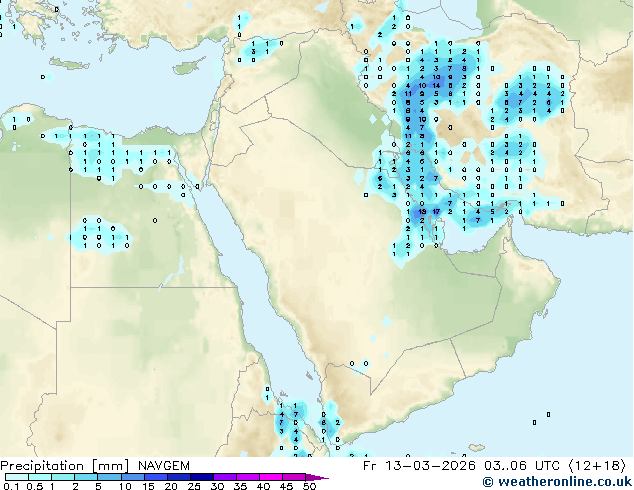
Task: Click the 25–30 mm dark blue legend segment
Action: pos(202,477)
